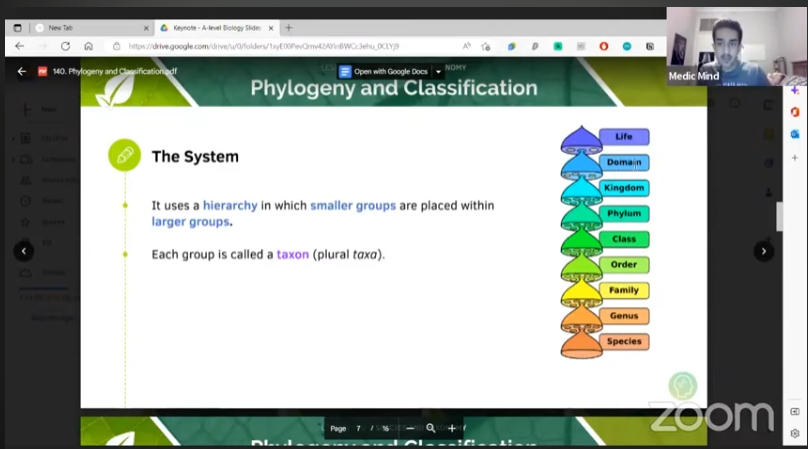Activate the Read aloud icon
Image resolution: width=808 pixels, height=449 pixels.
(x=466, y=46)
